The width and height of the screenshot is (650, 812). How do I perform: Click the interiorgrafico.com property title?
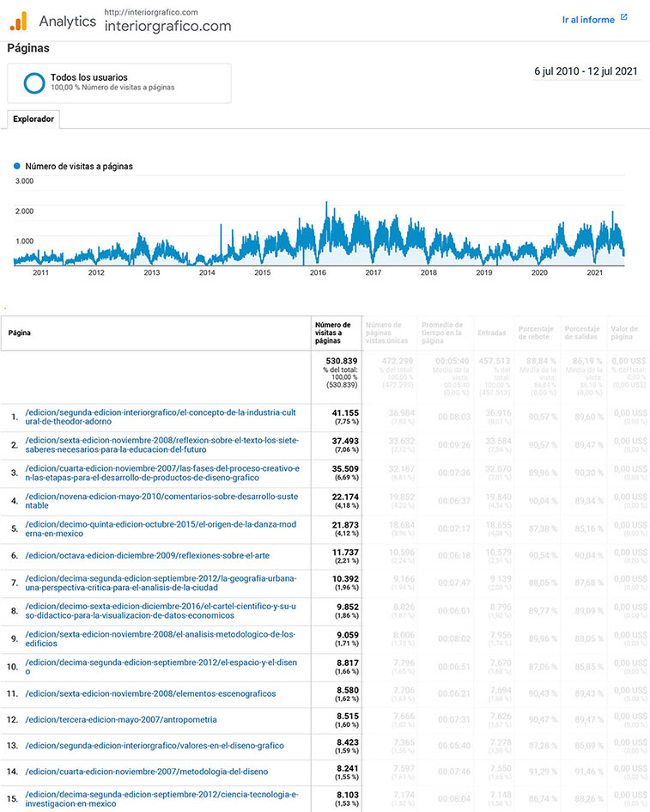pos(167,26)
